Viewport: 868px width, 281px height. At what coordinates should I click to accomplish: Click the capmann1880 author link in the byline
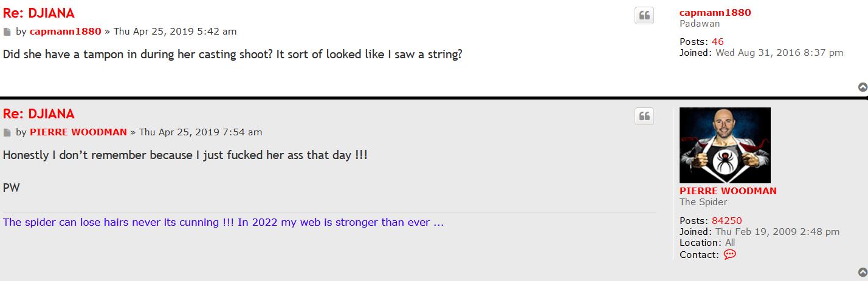click(65, 31)
